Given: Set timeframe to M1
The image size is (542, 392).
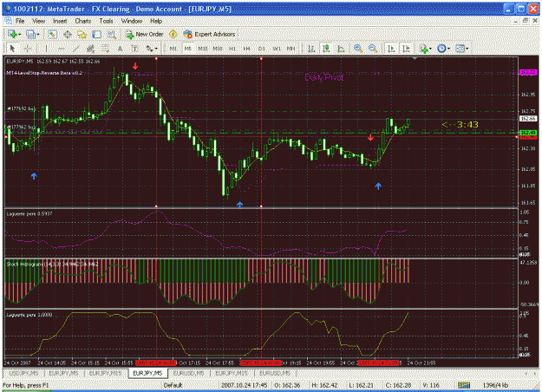Looking at the screenshot, I should [x=173, y=49].
